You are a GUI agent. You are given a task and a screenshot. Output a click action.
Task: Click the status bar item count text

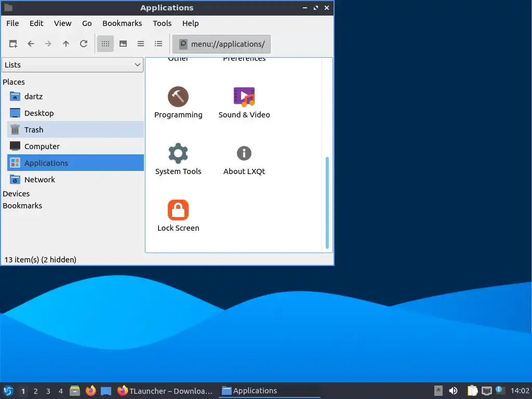(x=40, y=260)
